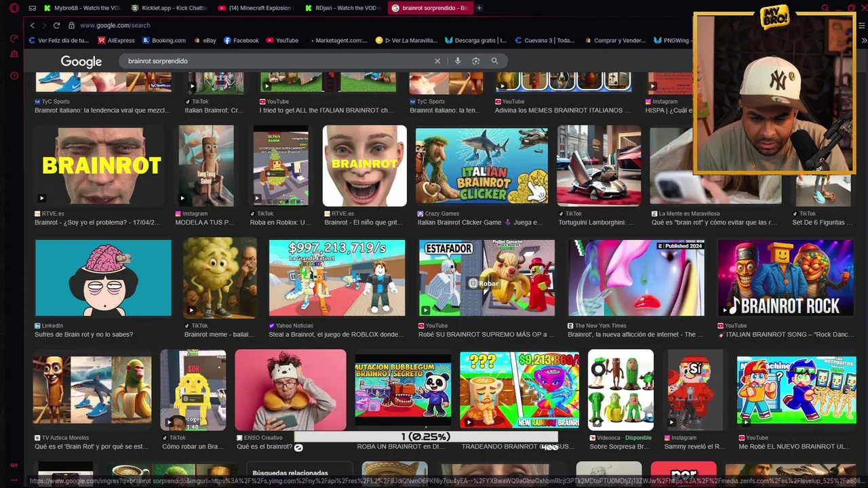This screenshot has width=868, height=488.
Task: Open 'Steal a Brainrot, el juego de ROBLOX' link
Action: pyautogui.click(x=336, y=335)
